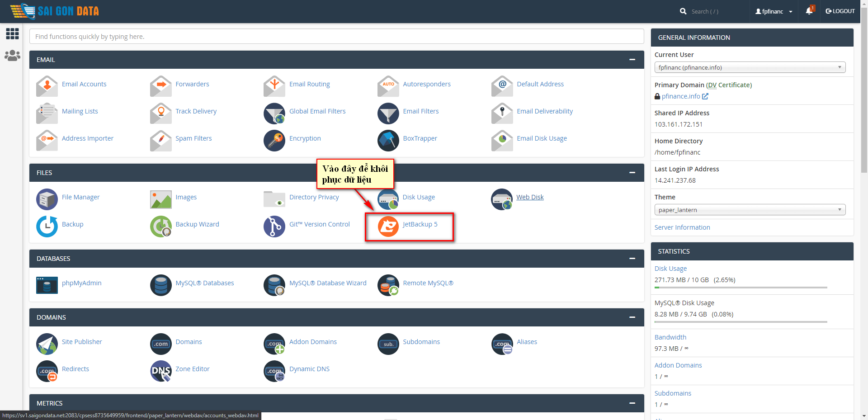Click the MySQL Disk Usage progress bar

click(x=741, y=322)
